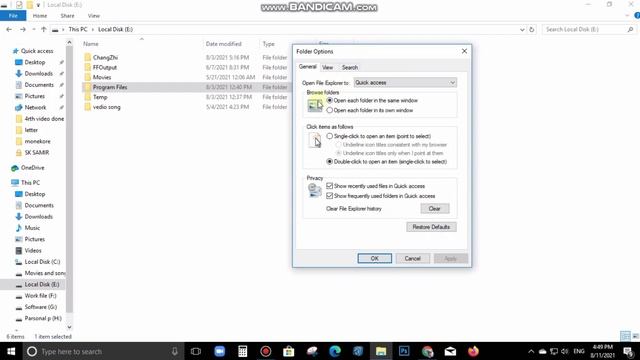Viewport: 640px width, 360px height.
Task: Show hidden tray icons chevron
Action: [531, 351]
